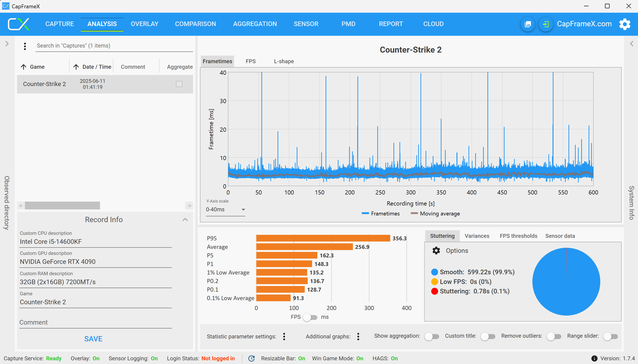Click the stuttering pie chart
The width and height of the screenshot is (638, 364).
[x=566, y=281]
